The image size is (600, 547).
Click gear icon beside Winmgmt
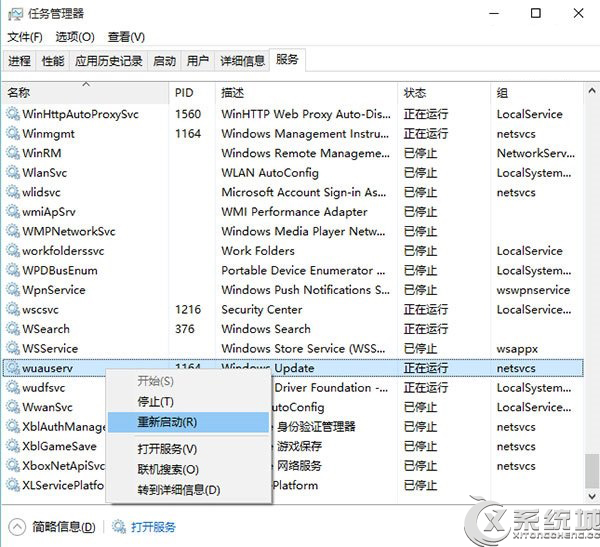tap(13, 133)
